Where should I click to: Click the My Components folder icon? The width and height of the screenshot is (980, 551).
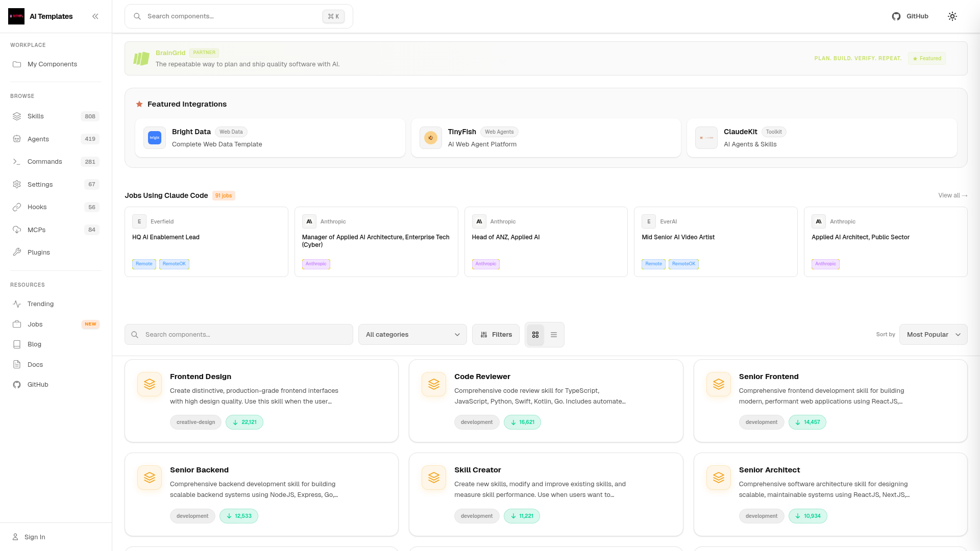click(17, 64)
